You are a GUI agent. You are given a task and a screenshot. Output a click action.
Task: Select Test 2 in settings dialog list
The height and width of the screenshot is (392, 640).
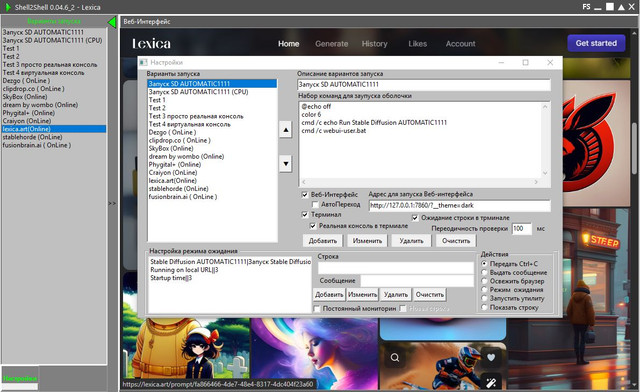pos(212,108)
